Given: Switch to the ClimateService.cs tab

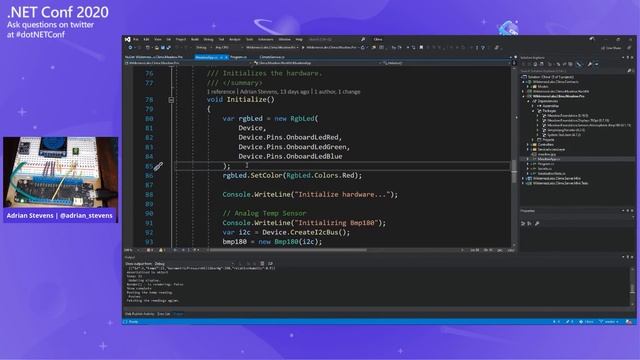Looking at the screenshot, I should point(272,58).
